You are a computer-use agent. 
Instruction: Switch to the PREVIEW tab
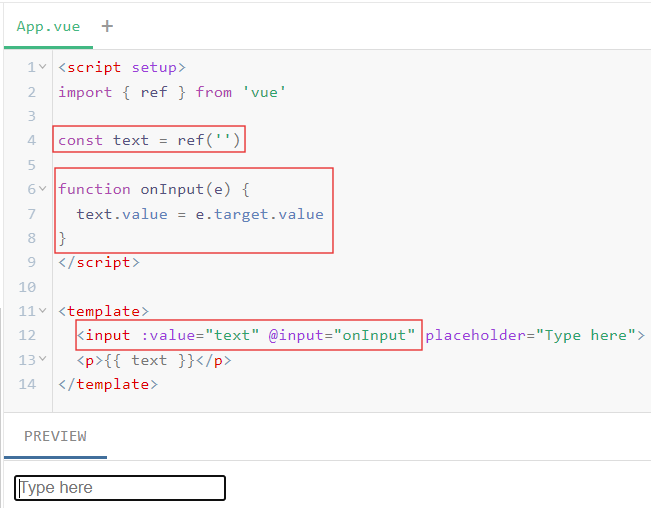[x=55, y=437]
